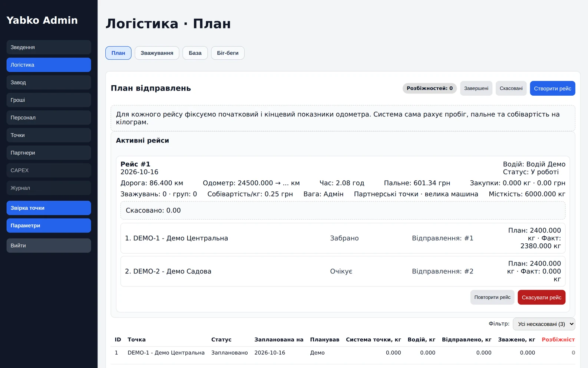Select Логістика in the sidebar
Screen dimensions: 588x368
49,65
